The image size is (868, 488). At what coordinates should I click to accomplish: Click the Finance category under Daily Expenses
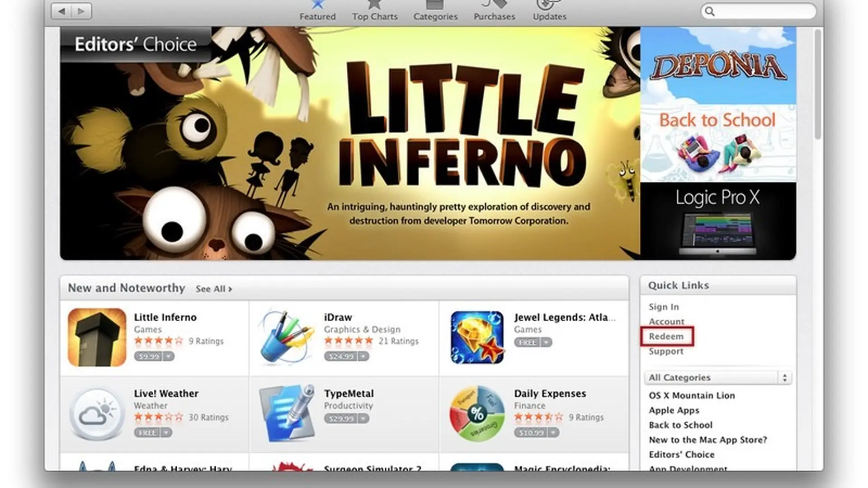[529, 406]
